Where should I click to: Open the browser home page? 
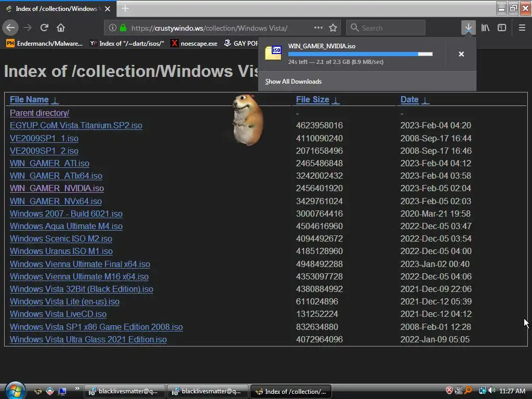61,28
